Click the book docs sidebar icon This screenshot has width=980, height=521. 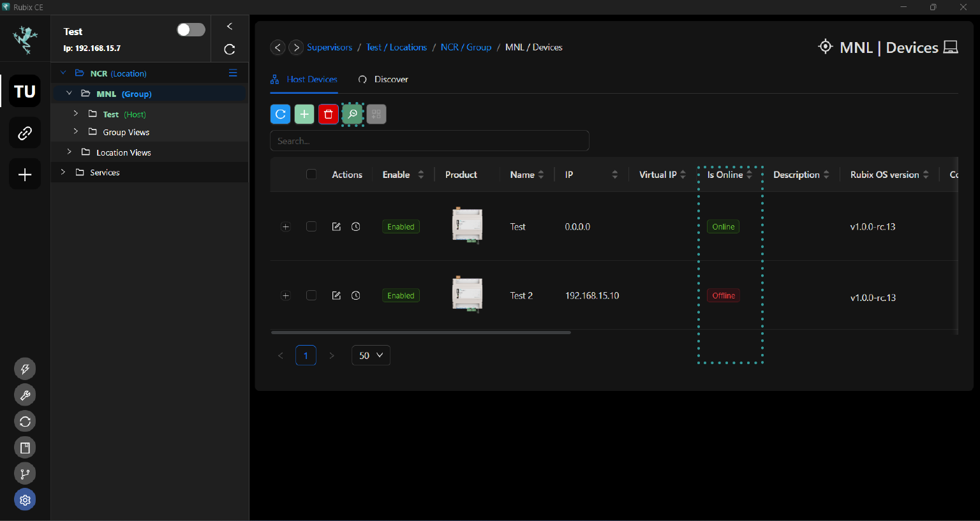[x=25, y=448]
